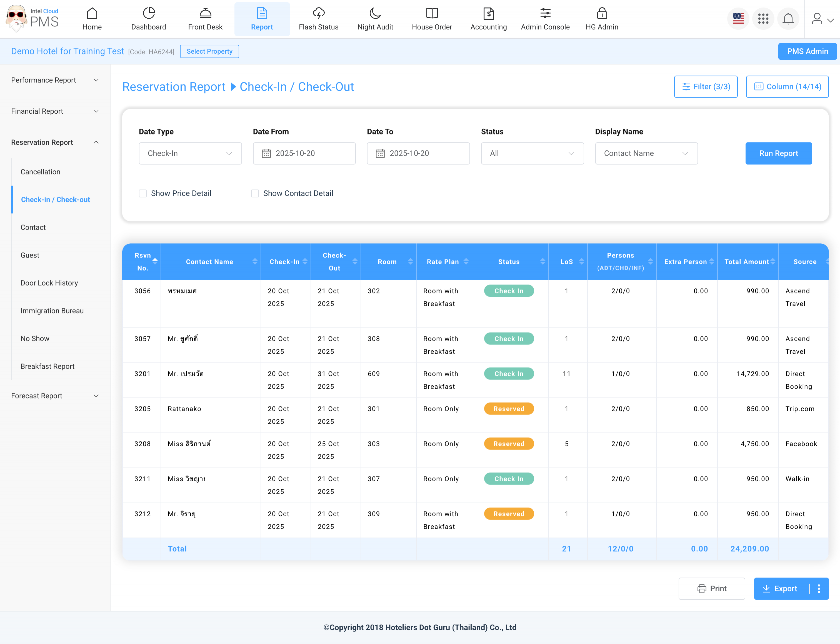Select Breakfast Report in sidebar
This screenshot has width=840, height=644.
coord(47,366)
